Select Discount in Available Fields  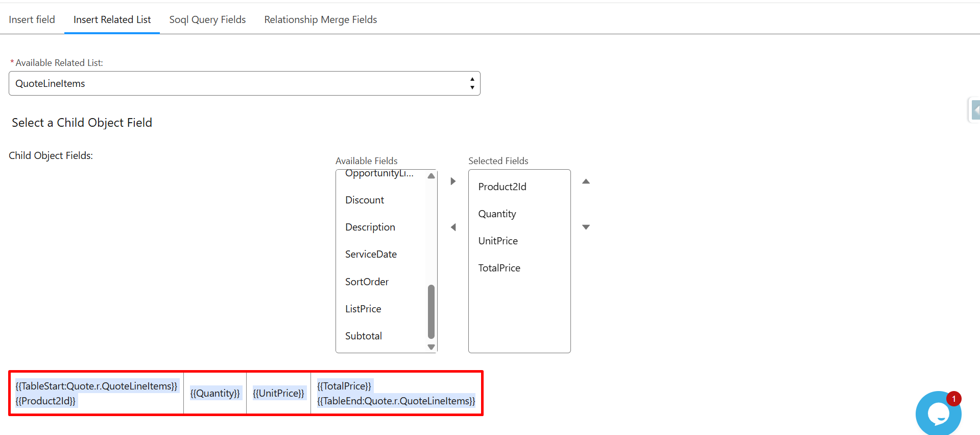(x=365, y=200)
